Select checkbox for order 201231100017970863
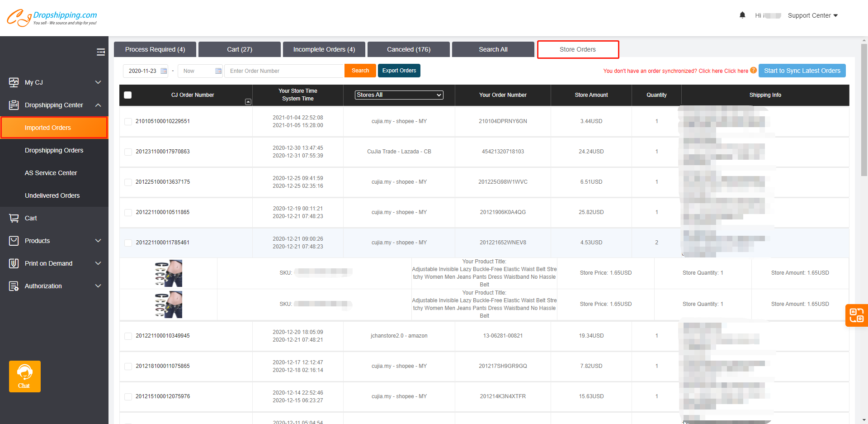The image size is (868, 424). (x=128, y=152)
